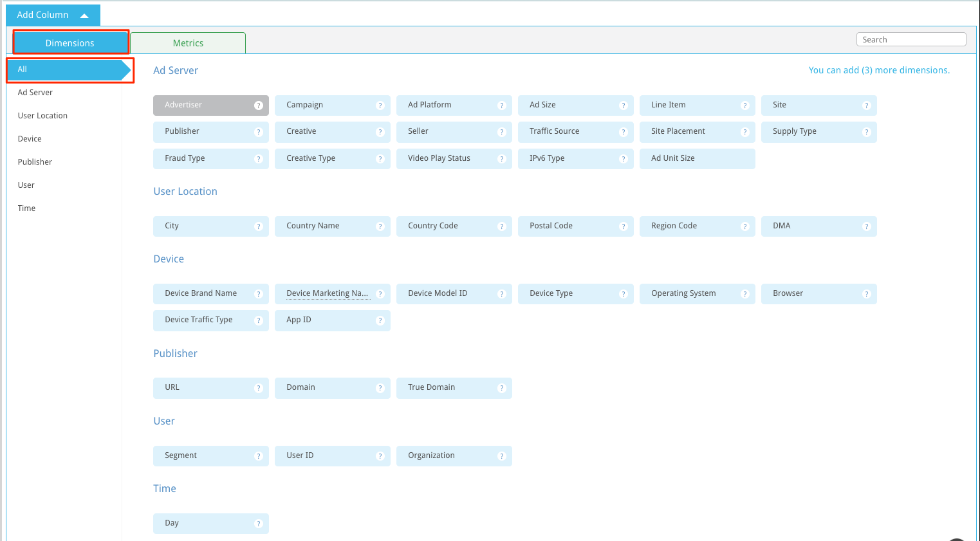This screenshot has width=980, height=541.
Task: Click the help icon beside DMA
Action: (x=867, y=226)
